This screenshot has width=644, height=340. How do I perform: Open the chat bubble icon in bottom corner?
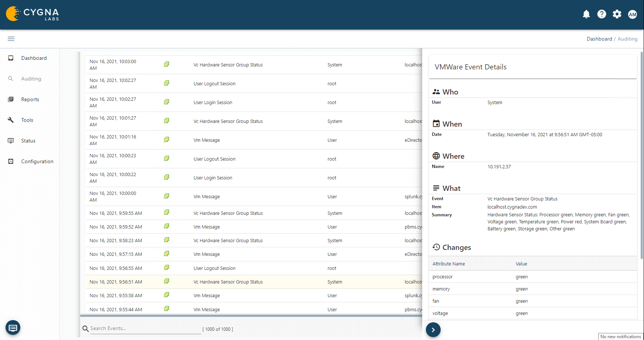[13, 327]
